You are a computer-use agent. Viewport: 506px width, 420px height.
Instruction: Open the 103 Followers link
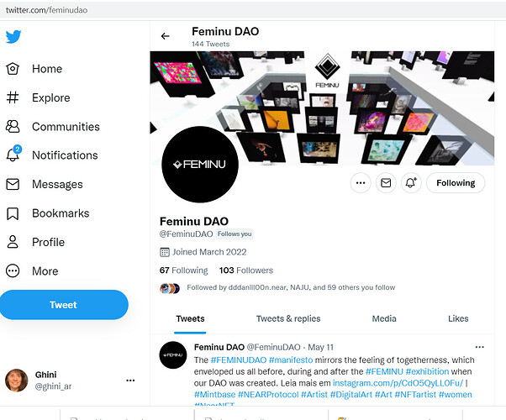[x=245, y=270]
